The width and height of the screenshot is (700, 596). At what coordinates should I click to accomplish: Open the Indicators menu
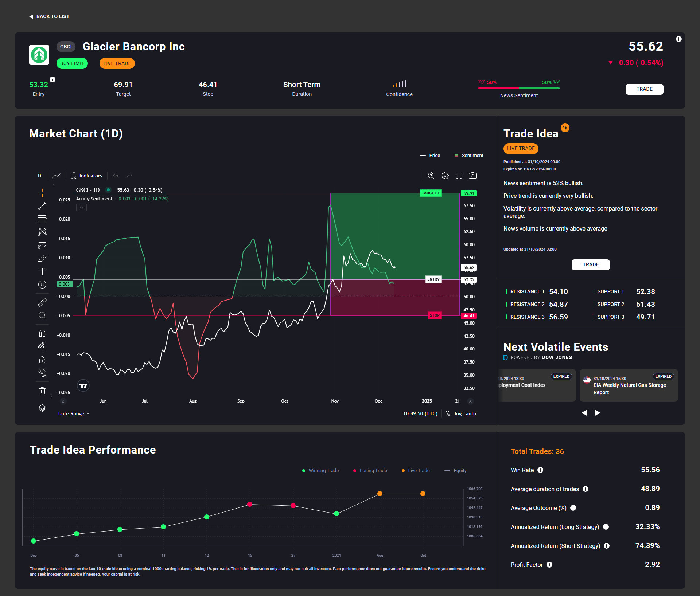coord(87,176)
